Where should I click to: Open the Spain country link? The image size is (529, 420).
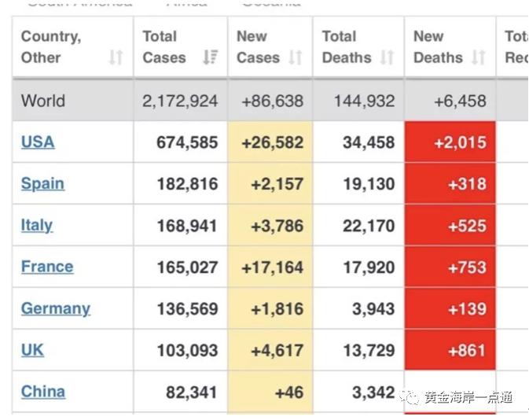click(x=42, y=184)
